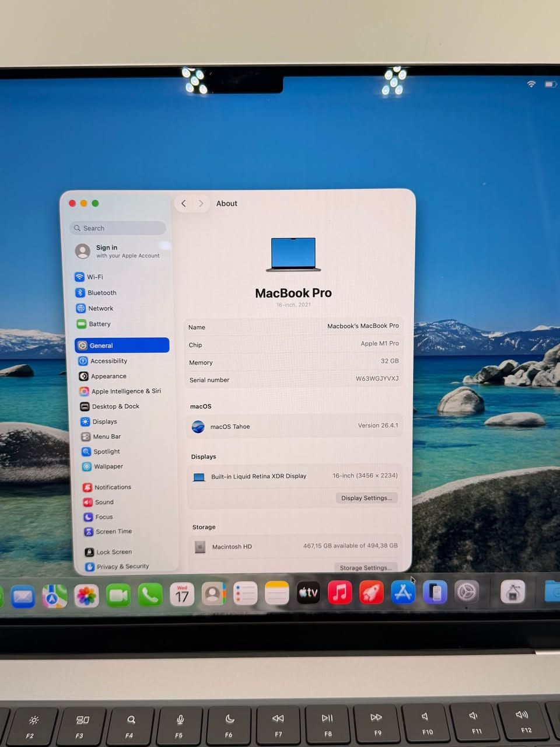
Task: Open Display Settings… button
Action: tap(367, 498)
